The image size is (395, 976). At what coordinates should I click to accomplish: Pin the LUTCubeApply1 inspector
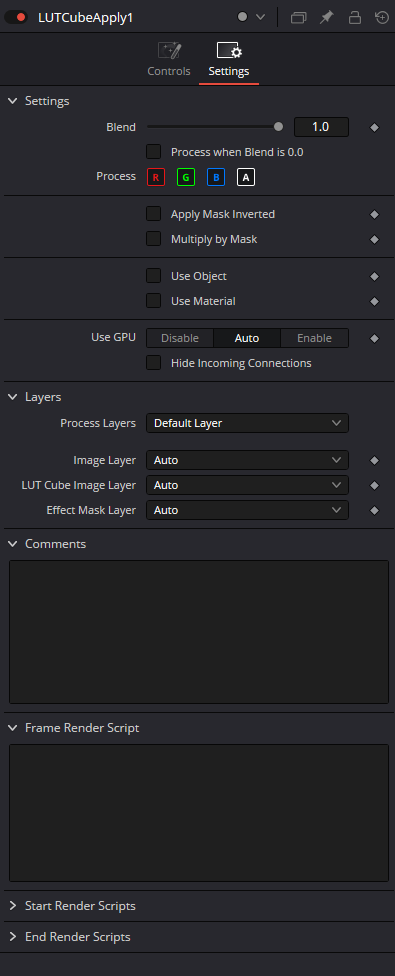327,17
